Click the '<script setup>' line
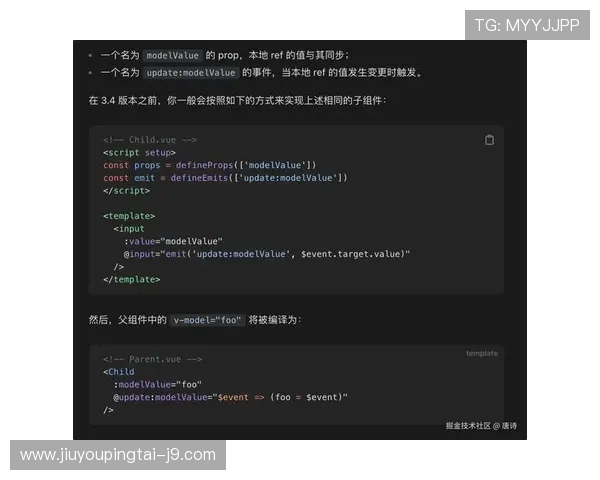This screenshot has width=600, height=480. tap(139, 152)
